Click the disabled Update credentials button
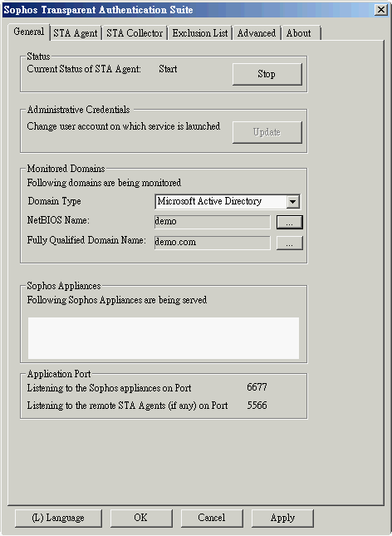This screenshot has width=392, height=536. coord(267,132)
